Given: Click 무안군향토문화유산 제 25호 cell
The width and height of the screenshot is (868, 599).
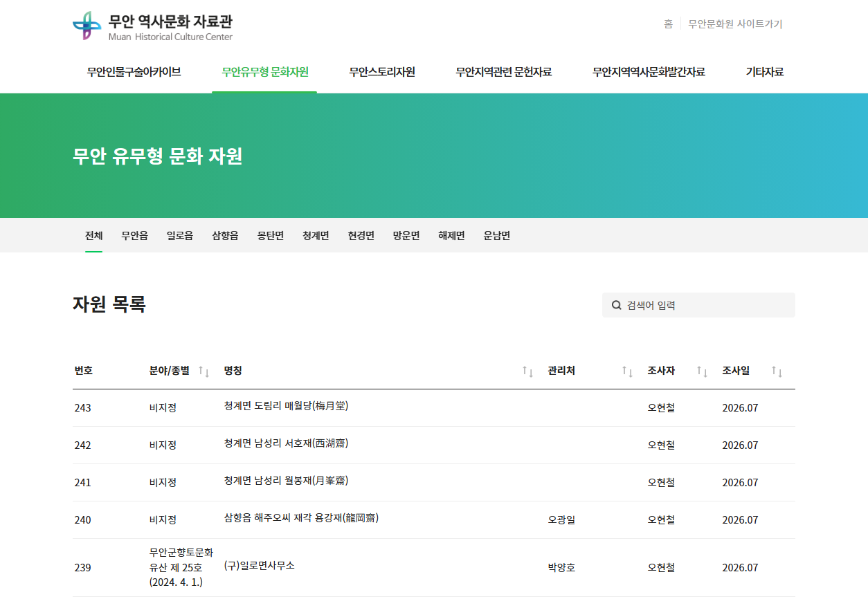Looking at the screenshot, I should 181,567.
